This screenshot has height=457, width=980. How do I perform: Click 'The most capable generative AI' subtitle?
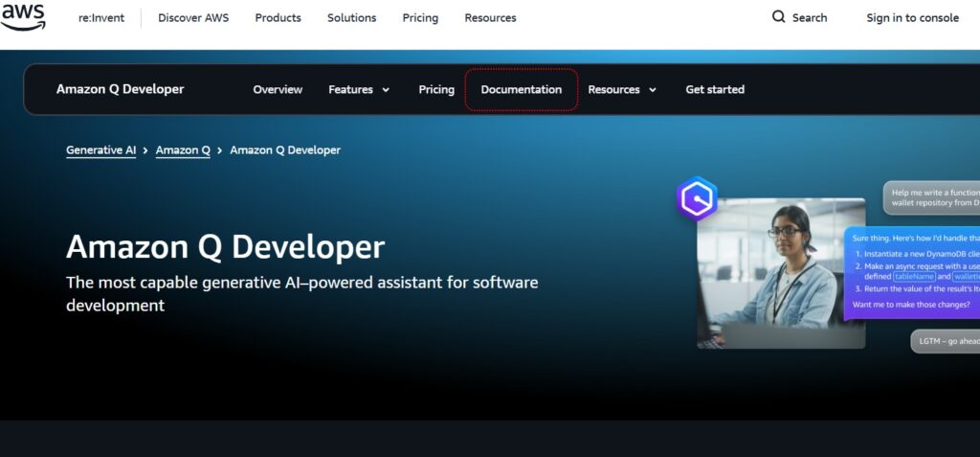301,293
